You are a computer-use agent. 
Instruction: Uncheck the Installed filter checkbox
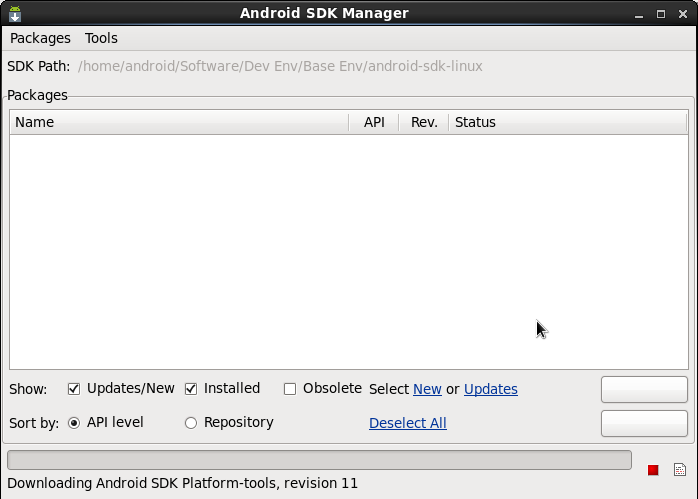191,389
